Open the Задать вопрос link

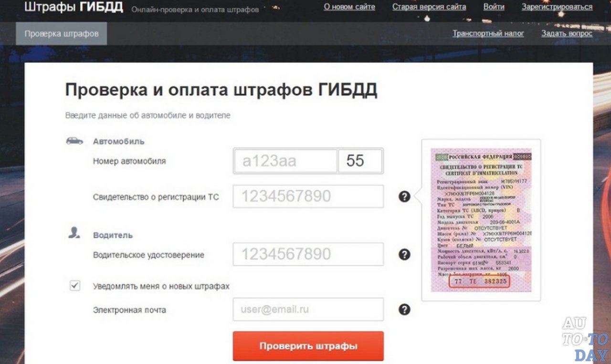(567, 33)
